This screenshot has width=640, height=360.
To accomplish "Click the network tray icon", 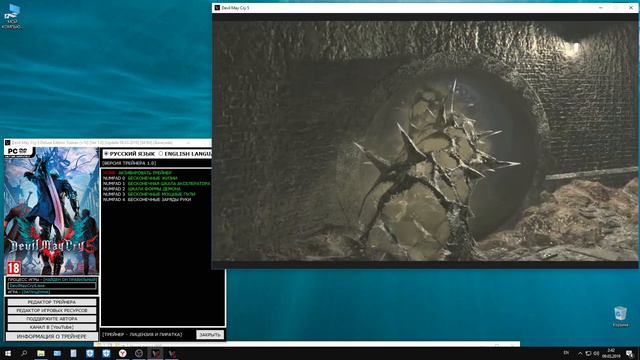I will click(589, 353).
